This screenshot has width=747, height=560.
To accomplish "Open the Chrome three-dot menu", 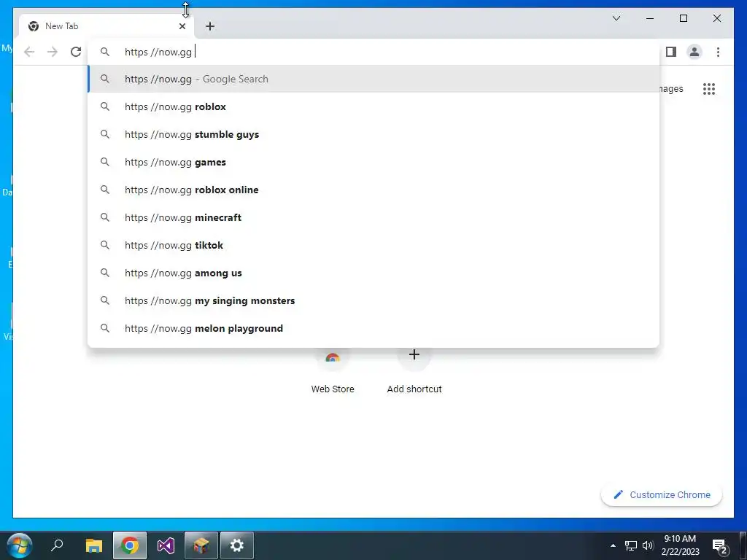I will [718, 52].
